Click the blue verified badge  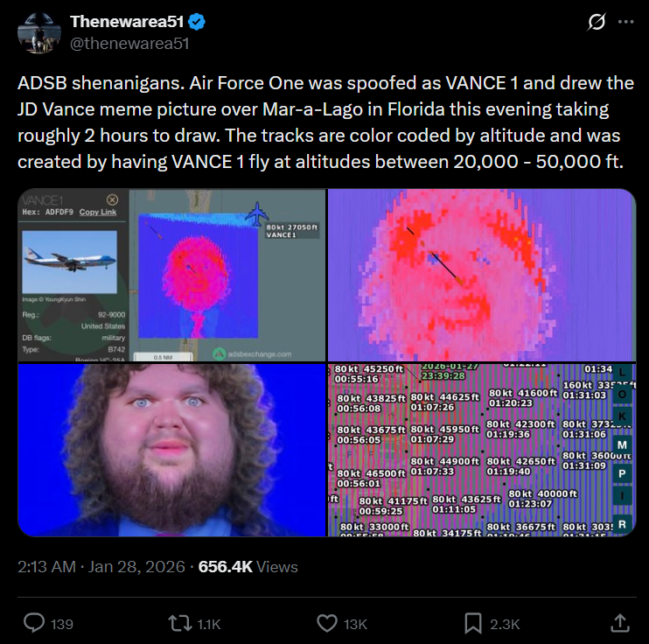[x=197, y=22]
